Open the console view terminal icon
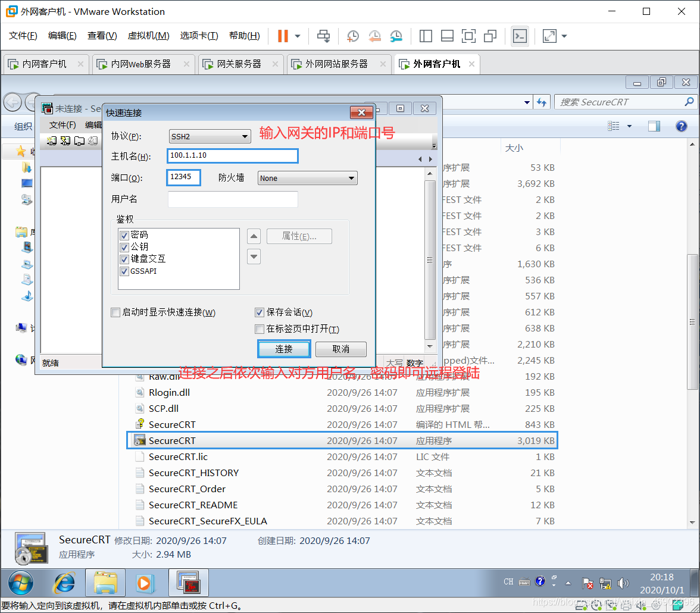 pyautogui.click(x=520, y=36)
